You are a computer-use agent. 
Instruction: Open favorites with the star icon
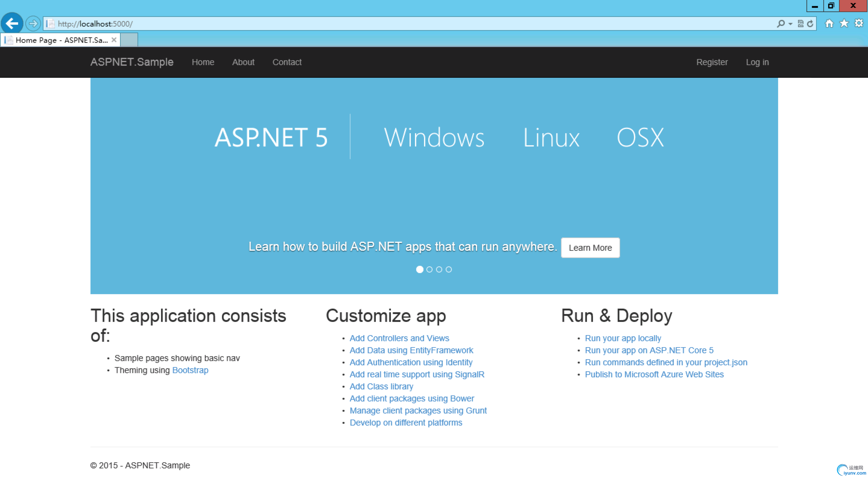[844, 23]
